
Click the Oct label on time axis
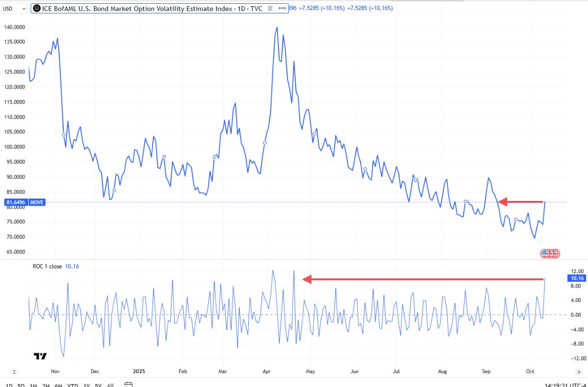click(x=530, y=371)
